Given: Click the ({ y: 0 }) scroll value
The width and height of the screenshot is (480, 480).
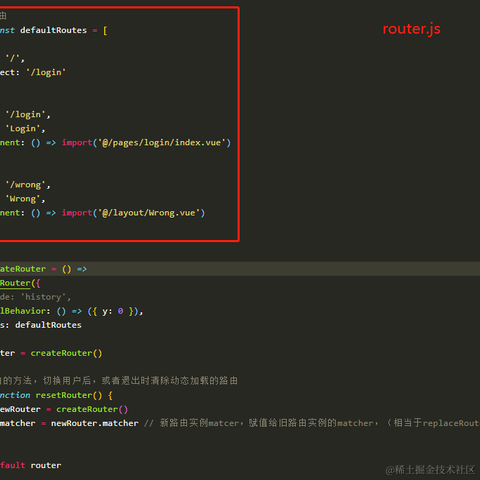Looking at the screenshot, I should click(x=113, y=311).
